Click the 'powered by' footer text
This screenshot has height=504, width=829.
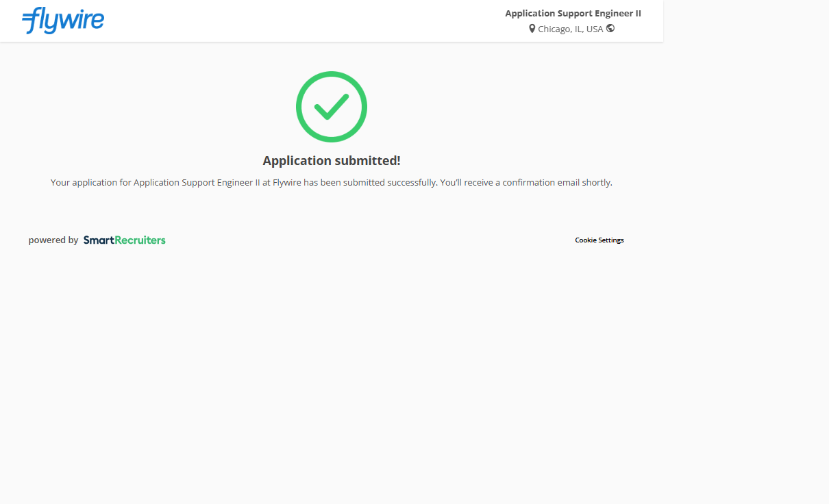[x=53, y=240]
